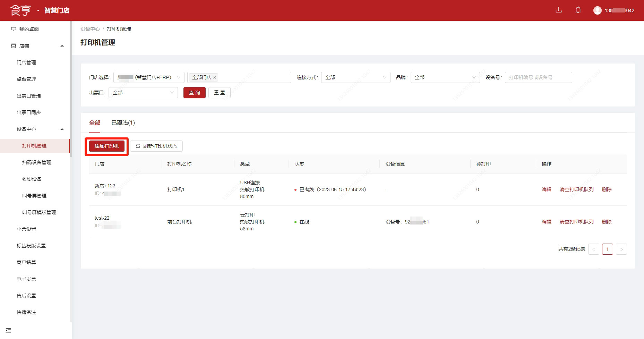
Task: Collapse the 店铺 sidebar section
Action: click(62, 46)
